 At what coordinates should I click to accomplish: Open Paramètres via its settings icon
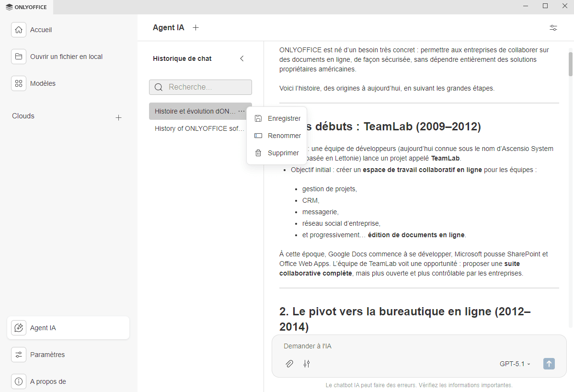coord(18,354)
